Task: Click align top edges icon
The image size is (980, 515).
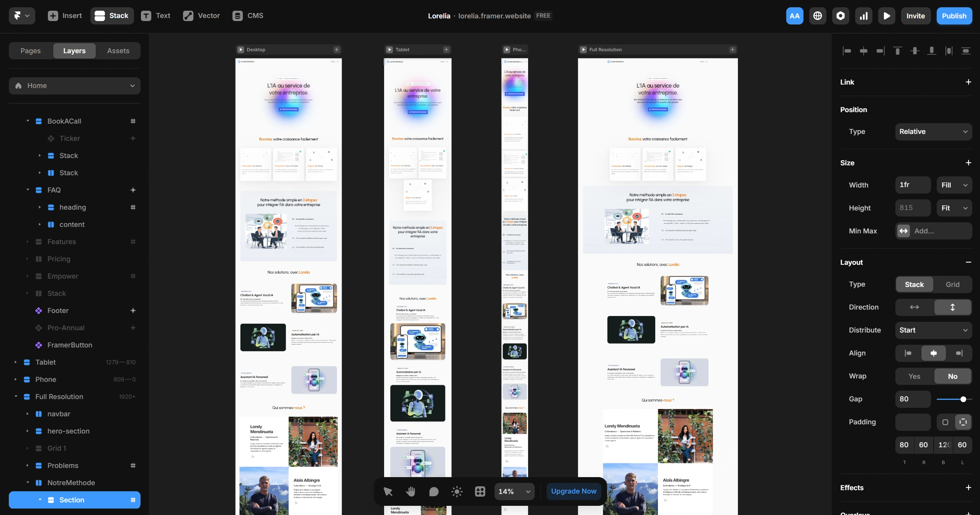Action: pos(897,51)
